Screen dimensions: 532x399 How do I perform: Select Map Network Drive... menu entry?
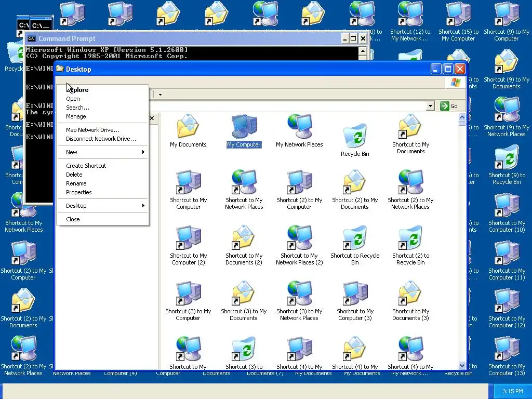(102, 130)
